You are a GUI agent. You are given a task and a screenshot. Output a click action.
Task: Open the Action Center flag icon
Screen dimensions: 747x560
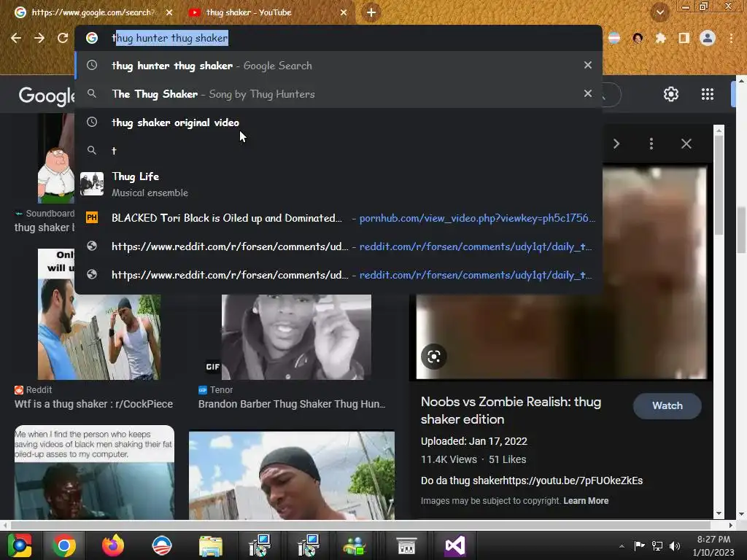[639, 545]
